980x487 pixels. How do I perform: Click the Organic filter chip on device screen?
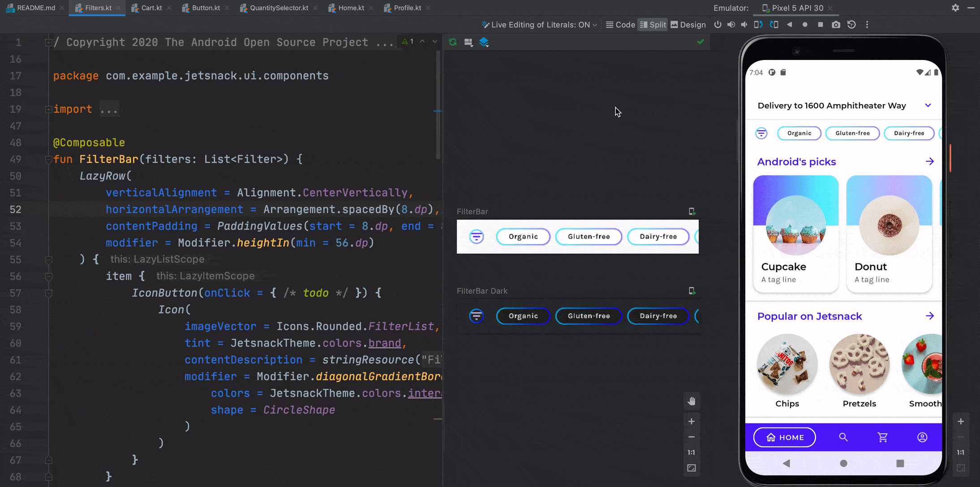coord(799,132)
